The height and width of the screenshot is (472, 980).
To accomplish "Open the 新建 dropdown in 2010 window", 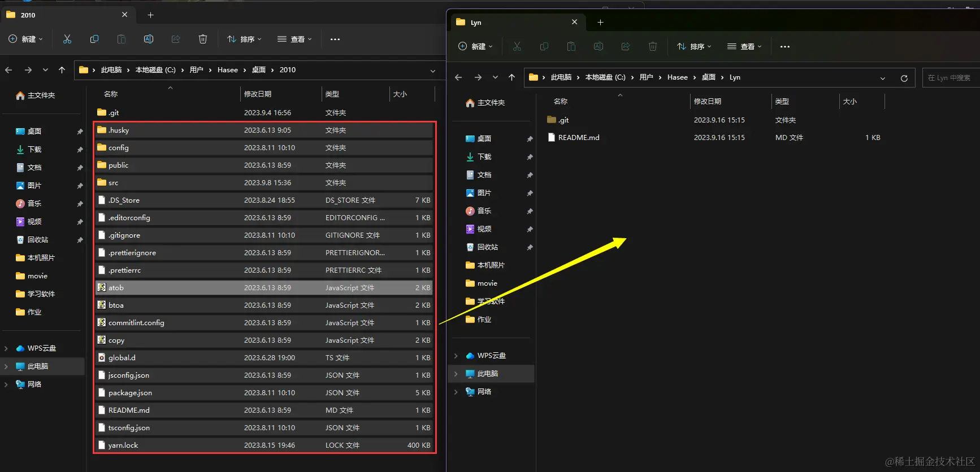I will [x=26, y=39].
